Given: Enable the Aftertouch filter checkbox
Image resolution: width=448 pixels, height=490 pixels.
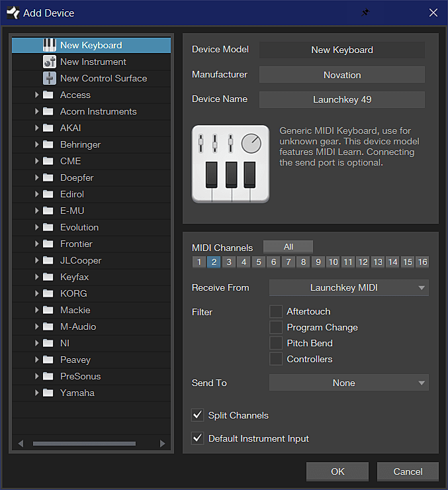Looking at the screenshot, I should (276, 311).
